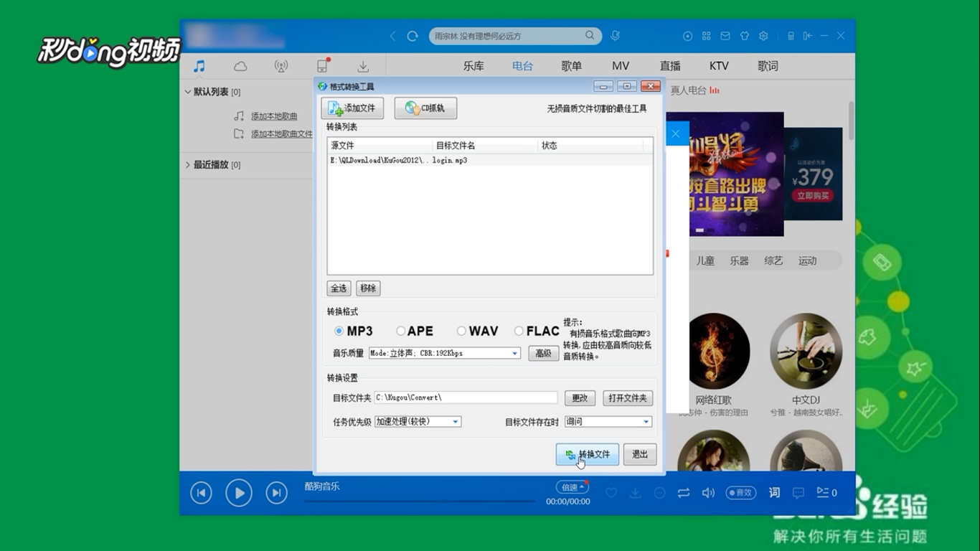Click the previous track button

tap(202, 493)
